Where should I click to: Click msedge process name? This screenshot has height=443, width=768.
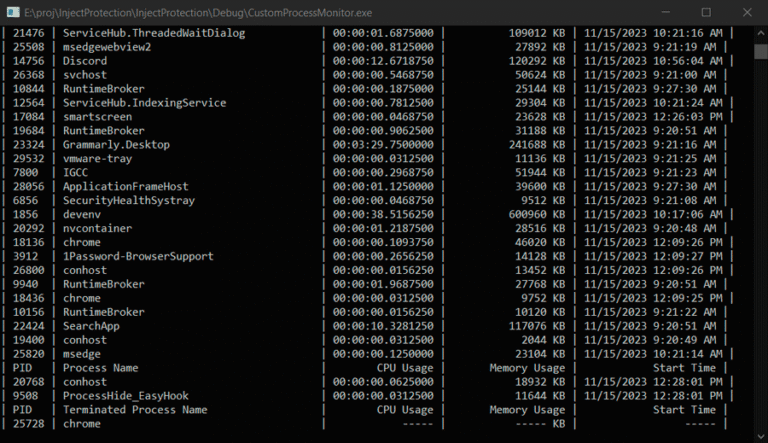(82, 354)
